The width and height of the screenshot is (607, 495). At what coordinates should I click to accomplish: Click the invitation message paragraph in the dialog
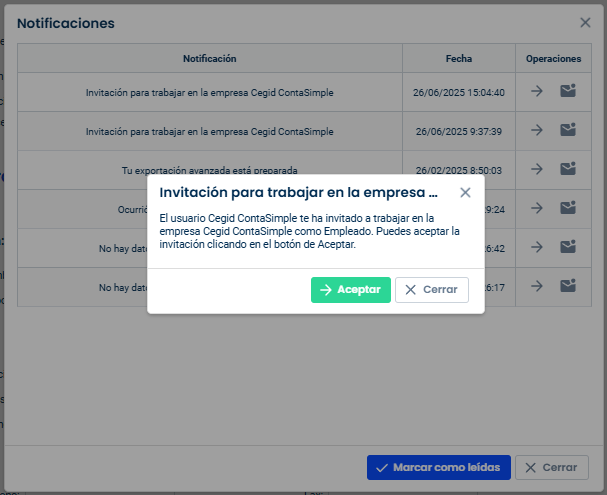(309, 231)
